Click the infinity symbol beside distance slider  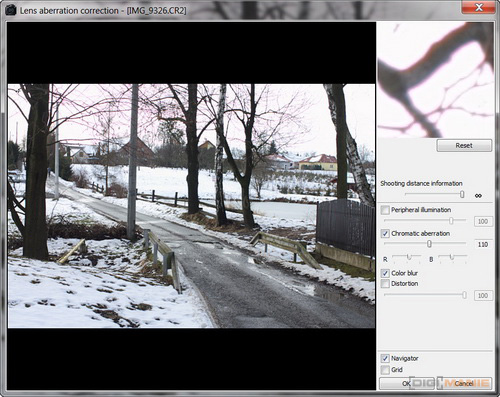478,196
